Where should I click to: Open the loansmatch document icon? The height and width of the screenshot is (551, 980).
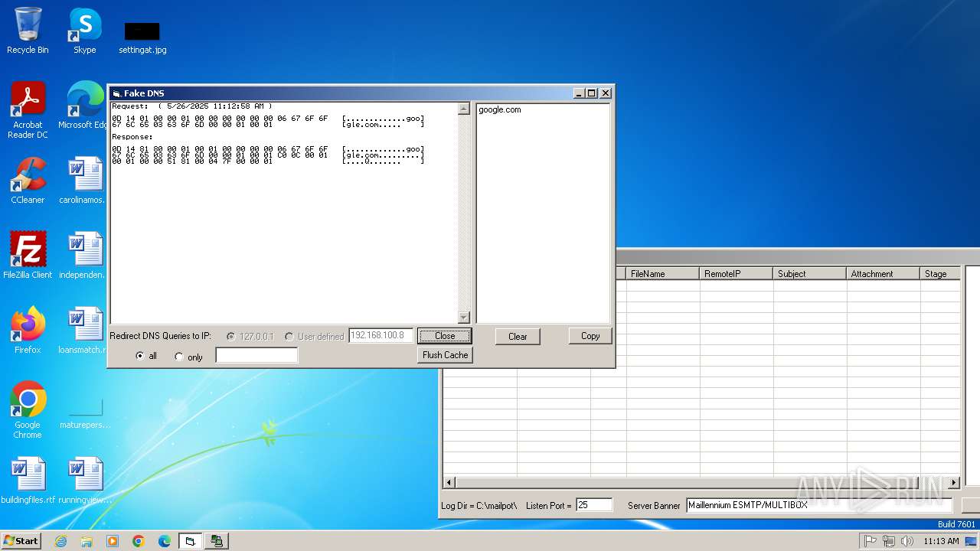tap(84, 331)
